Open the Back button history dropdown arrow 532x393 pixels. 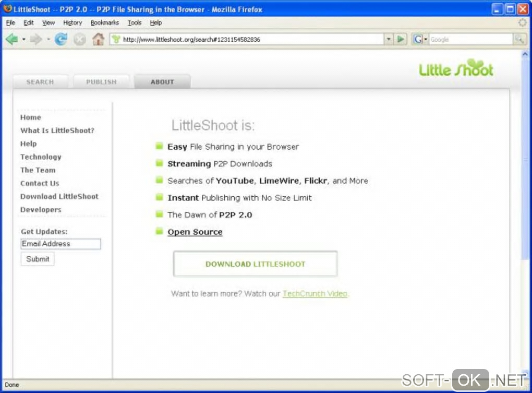click(24, 39)
